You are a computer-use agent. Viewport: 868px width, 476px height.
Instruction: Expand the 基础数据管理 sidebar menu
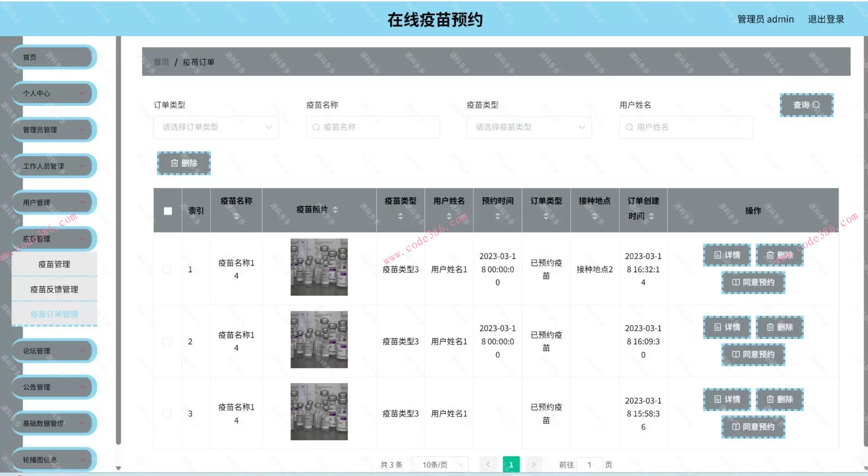[x=54, y=423]
